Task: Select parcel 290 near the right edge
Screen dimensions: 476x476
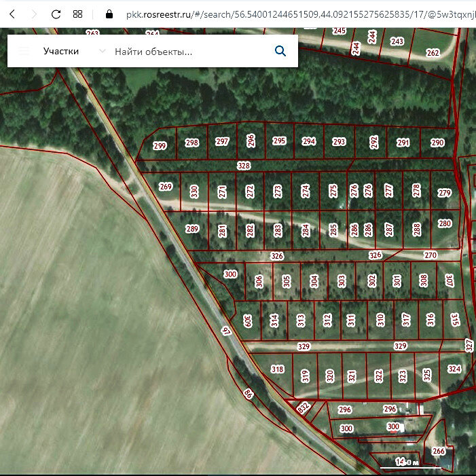Action: pos(437,143)
